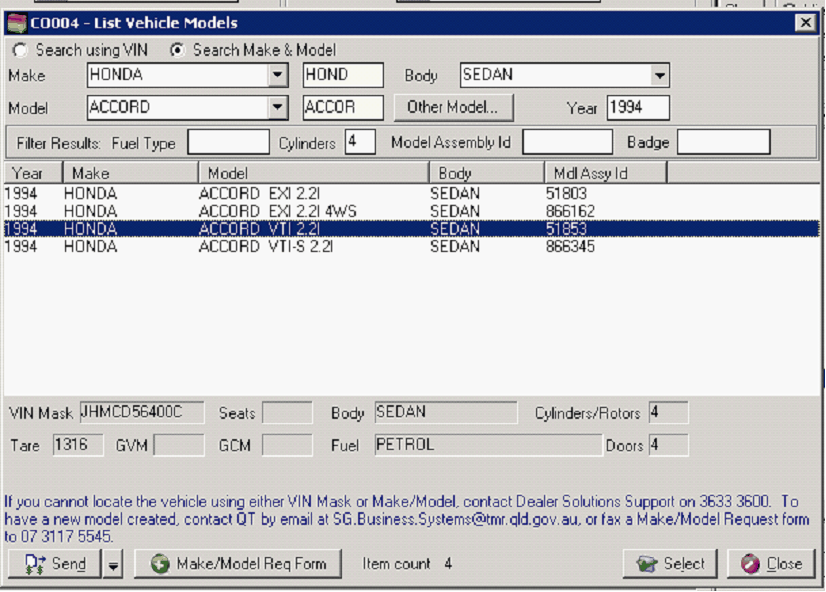Click the ACCOR model code field
Image resolution: width=826 pixels, height=592 pixels.
pyautogui.click(x=343, y=107)
